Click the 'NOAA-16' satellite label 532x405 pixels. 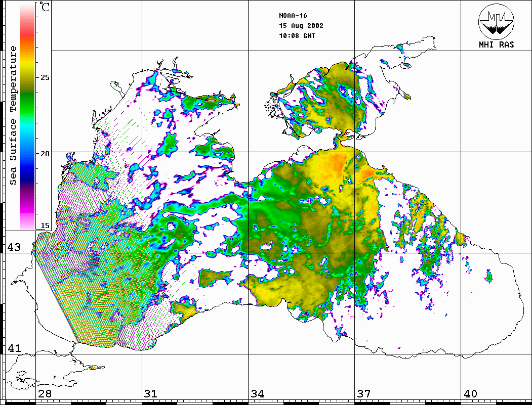[293, 16]
